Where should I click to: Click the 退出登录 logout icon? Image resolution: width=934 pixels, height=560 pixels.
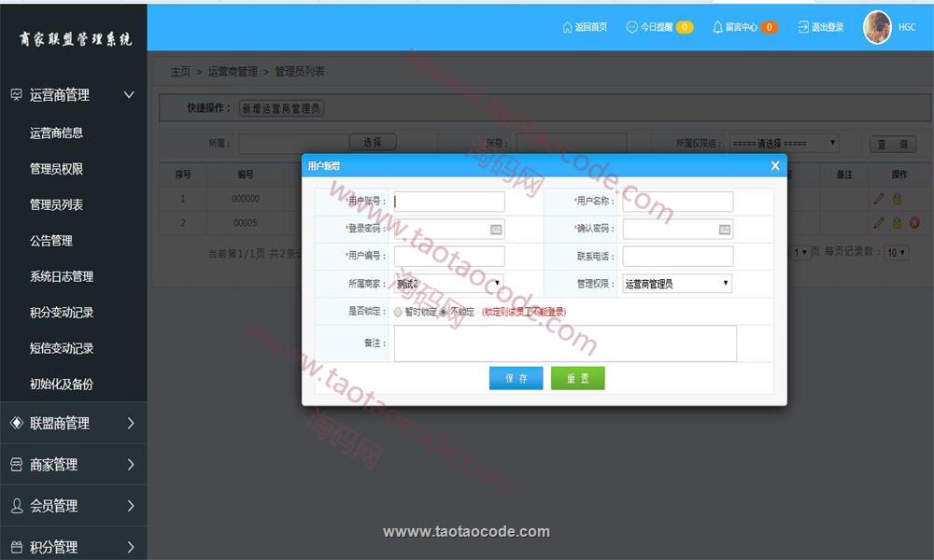point(803,27)
